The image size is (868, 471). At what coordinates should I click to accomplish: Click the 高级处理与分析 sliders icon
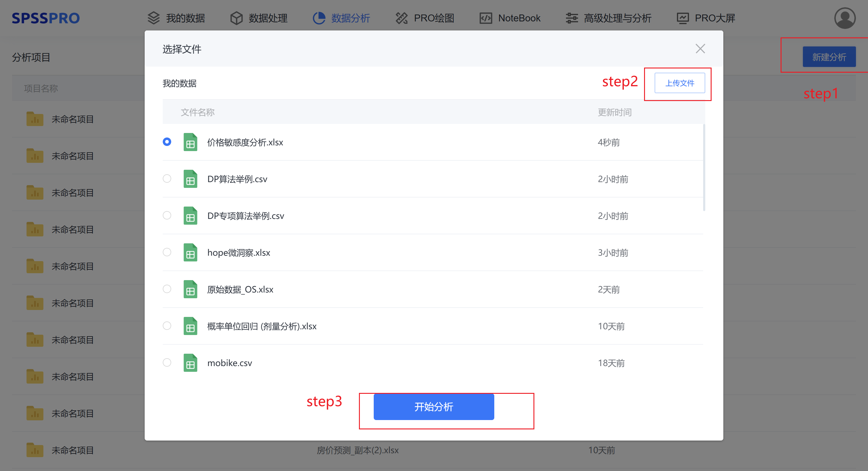[571, 18]
